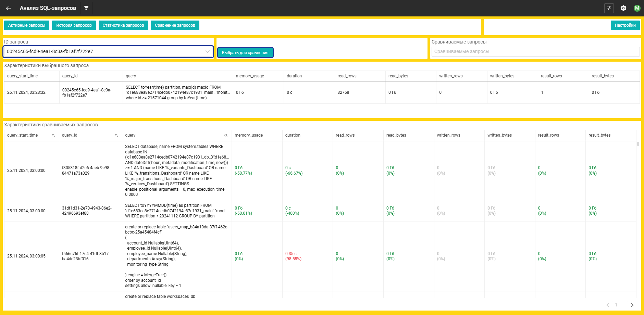Click the 25.11.2024, 03:00:05 start time cell
The height and width of the screenshot is (315, 644).
pos(26,256)
